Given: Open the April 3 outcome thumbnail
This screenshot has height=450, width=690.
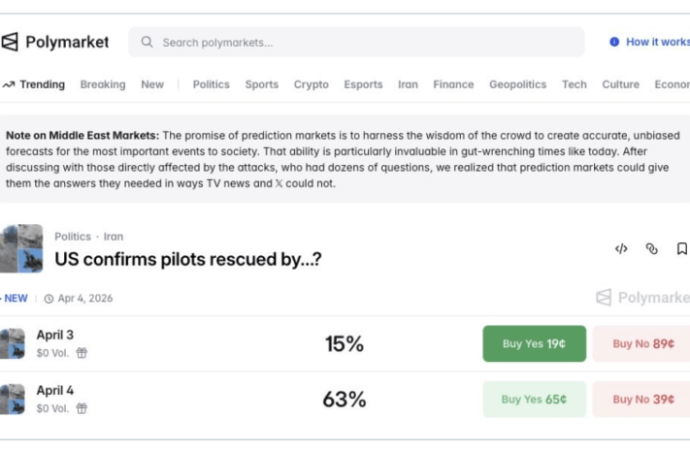Looking at the screenshot, I should (x=12, y=343).
